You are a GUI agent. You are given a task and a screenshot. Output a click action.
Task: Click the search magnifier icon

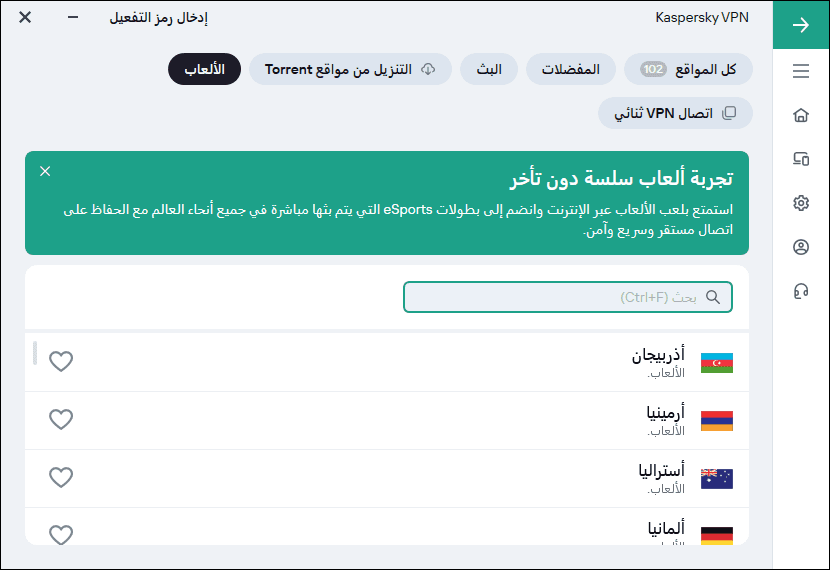[x=713, y=297]
